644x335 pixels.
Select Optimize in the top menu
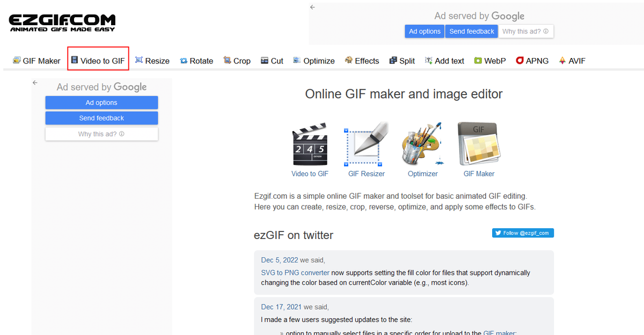(x=314, y=61)
